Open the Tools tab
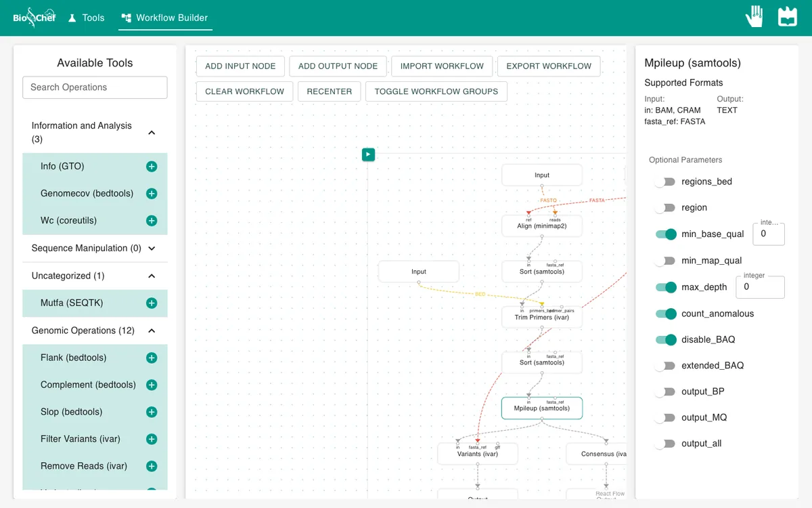This screenshot has height=508, width=812. tap(87, 18)
